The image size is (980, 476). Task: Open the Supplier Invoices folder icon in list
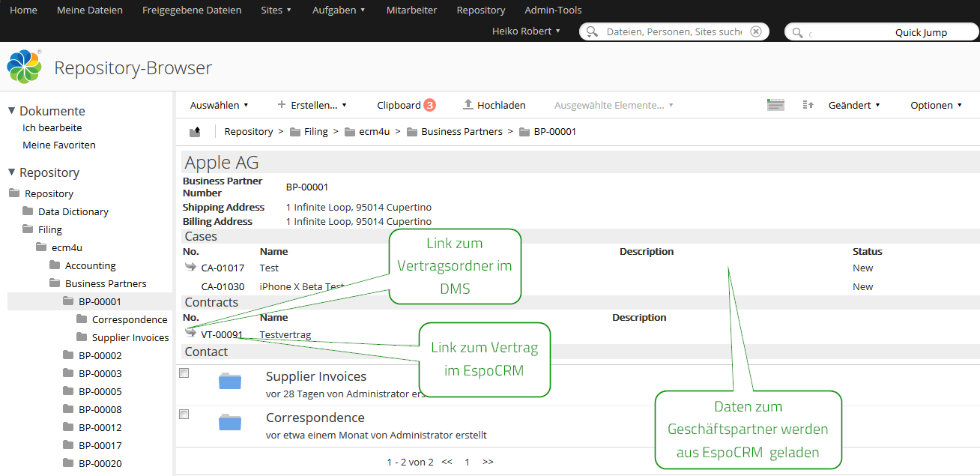click(230, 382)
